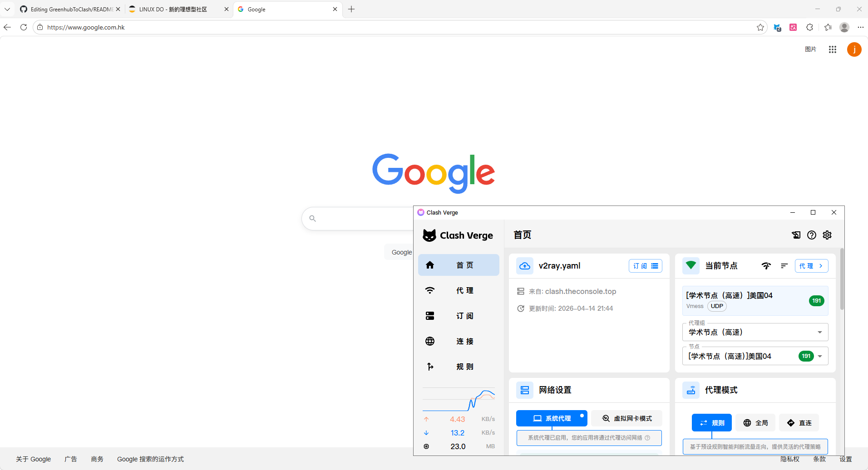Open 广告 footer link
This screenshot has height=470, width=868.
pyautogui.click(x=71, y=459)
